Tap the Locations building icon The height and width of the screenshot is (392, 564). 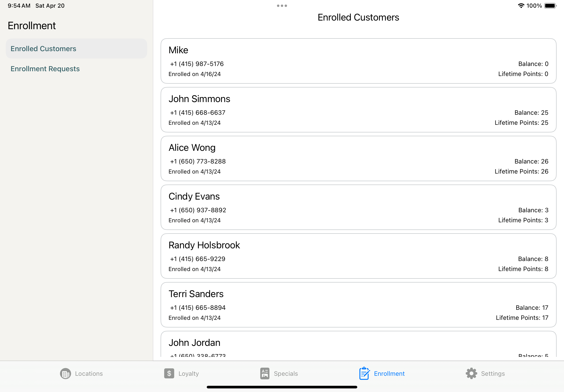[65, 374]
